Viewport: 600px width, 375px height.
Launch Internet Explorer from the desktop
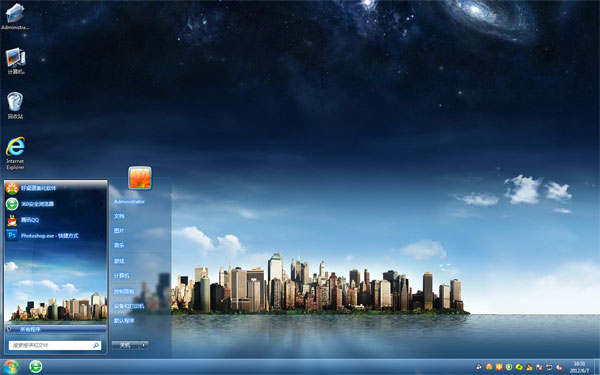tap(15, 153)
